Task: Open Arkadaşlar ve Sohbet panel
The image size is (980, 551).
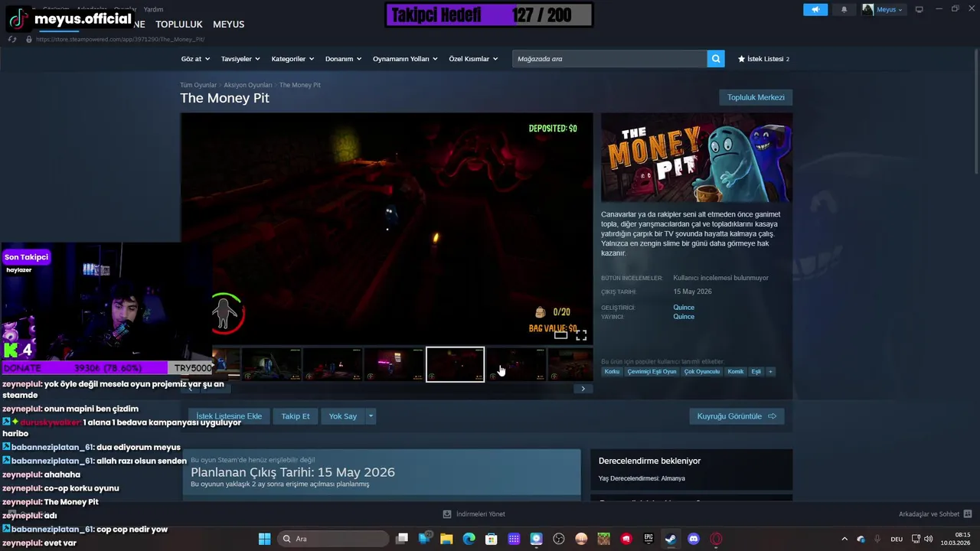Action: click(x=935, y=514)
